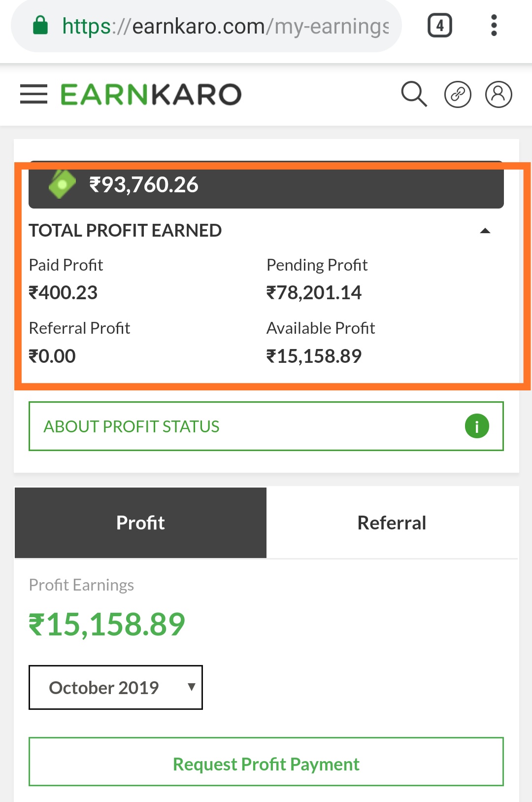
Task: Switch to the Referral tab
Action: [392, 523]
